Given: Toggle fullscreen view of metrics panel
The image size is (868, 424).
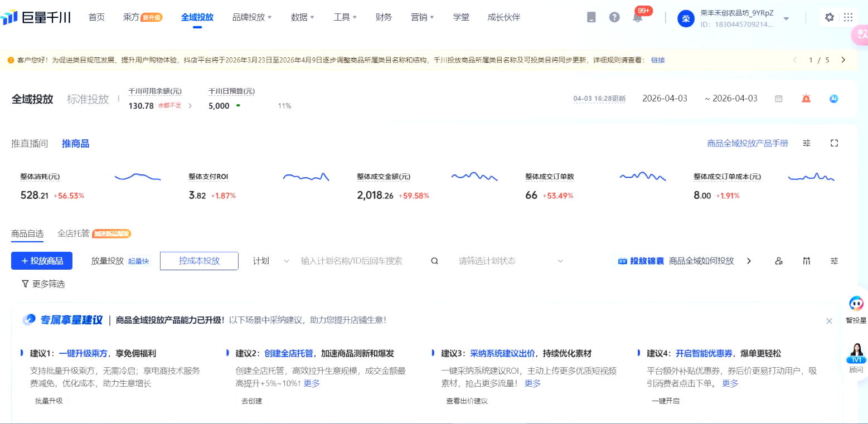Looking at the screenshot, I should point(835,143).
